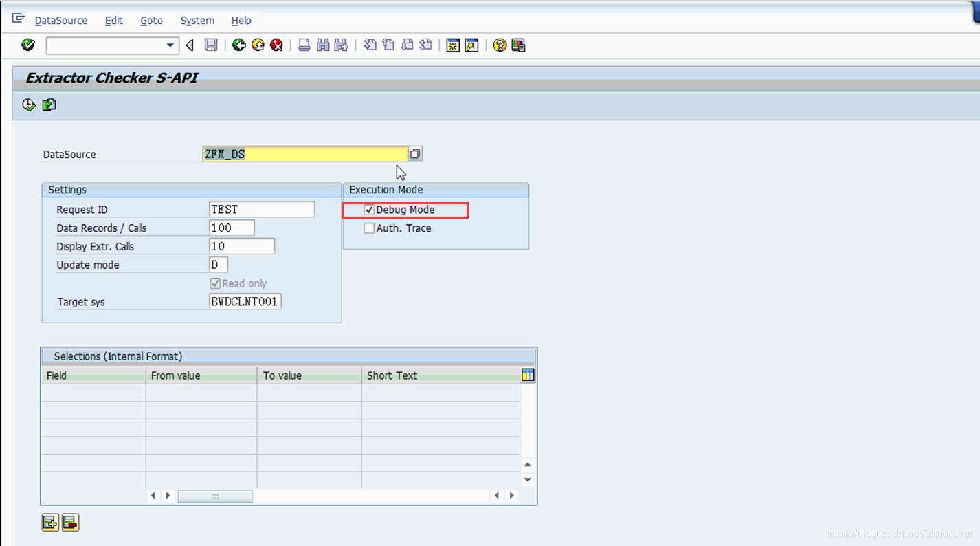Click the Read only checkbox

(215, 283)
